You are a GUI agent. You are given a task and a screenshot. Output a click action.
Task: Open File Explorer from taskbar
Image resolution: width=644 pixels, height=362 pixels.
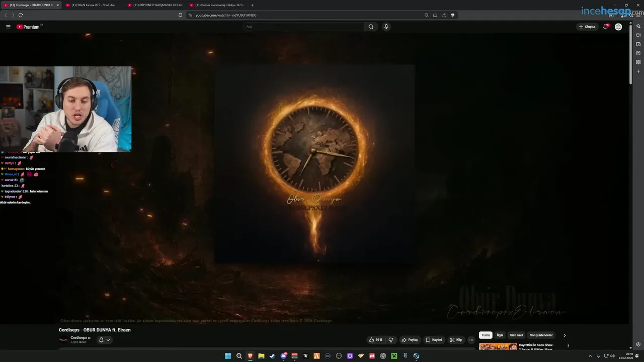pos(261,356)
